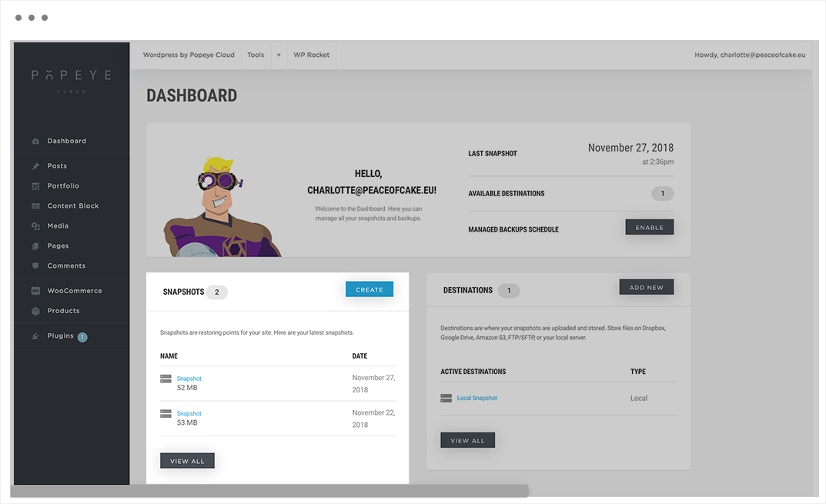Viewport: 826px width, 504px height.
Task: Click the Local type cell
Action: [x=639, y=398]
